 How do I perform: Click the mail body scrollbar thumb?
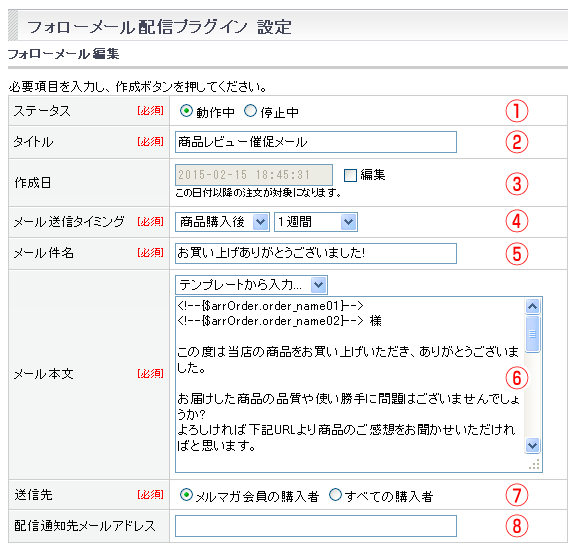532,334
